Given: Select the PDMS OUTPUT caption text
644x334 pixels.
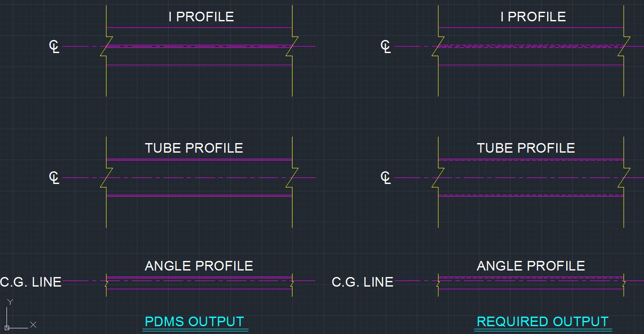Looking at the screenshot, I should (x=194, y=322).
